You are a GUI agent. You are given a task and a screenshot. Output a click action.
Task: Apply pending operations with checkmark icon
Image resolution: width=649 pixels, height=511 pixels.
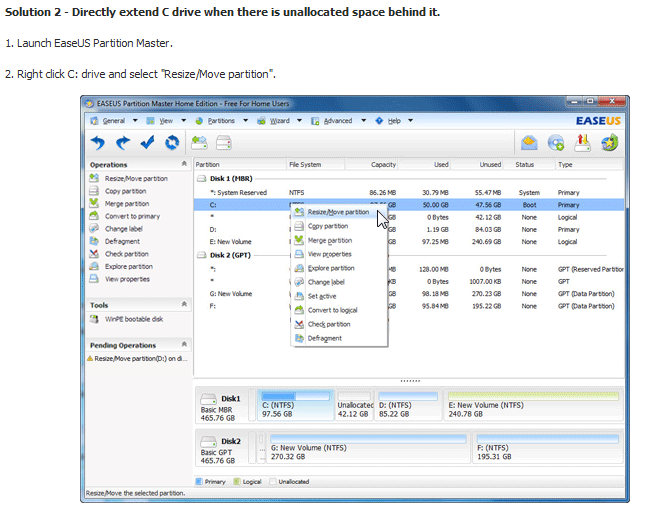point(147,143)
